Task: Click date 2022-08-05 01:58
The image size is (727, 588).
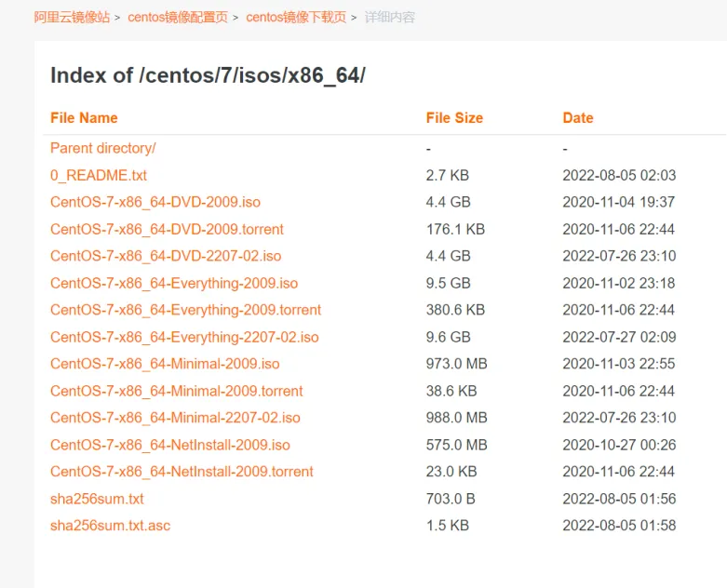Action: pos(619,526)
